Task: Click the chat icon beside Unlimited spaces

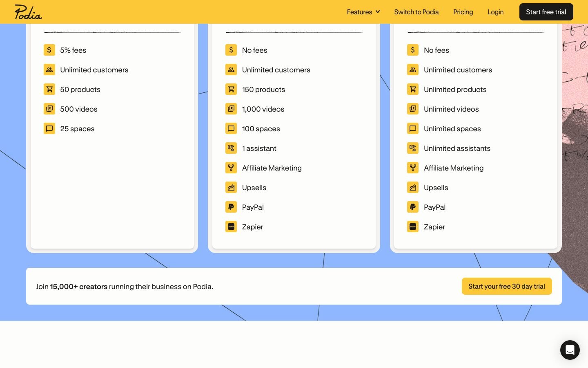Action: click(413, 128)
